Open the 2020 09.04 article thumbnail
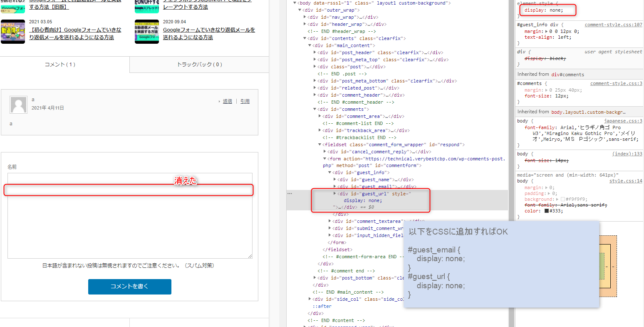This screenshot has width=644, height=327. 147,32
